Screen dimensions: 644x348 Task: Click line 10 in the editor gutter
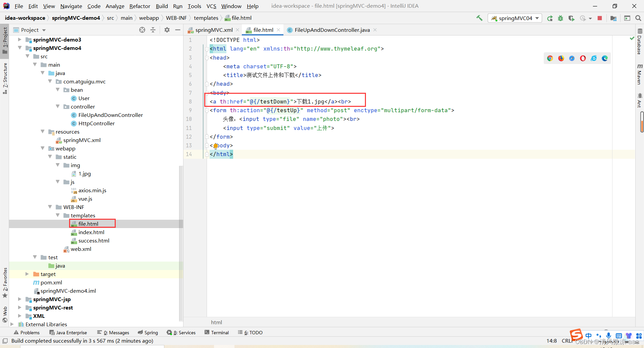pyautogui.click(x=189, y=119)
